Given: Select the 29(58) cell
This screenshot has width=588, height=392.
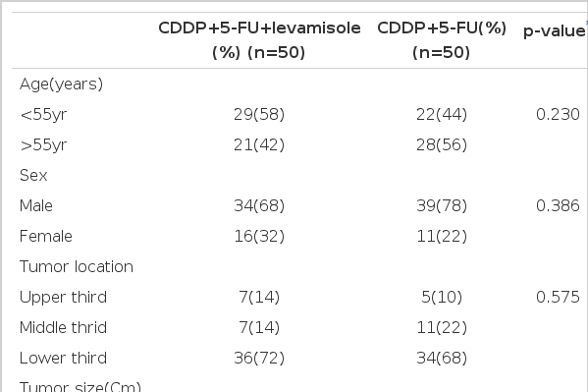Looking at the screenshot, I should coord(259,115).
